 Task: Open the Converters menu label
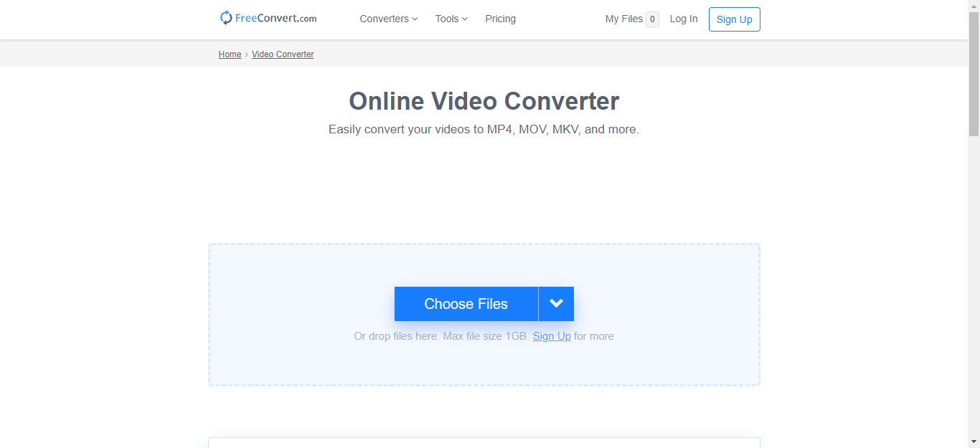[384, 19]
